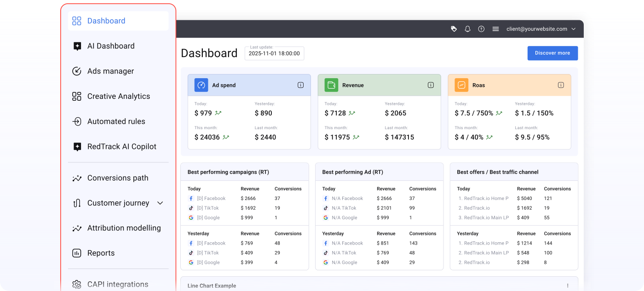
Task: Click the Revenue info icon
Action: 431,85
